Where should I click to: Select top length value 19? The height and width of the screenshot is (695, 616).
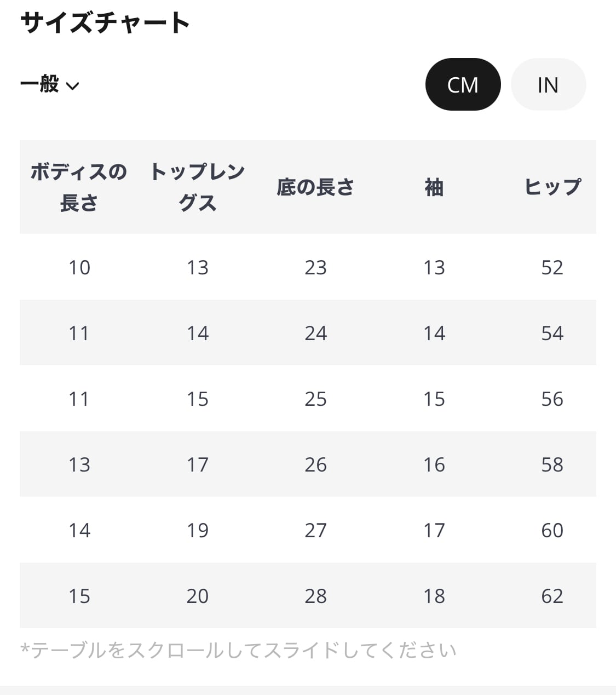pyautogui.click(x=197, y=530)
